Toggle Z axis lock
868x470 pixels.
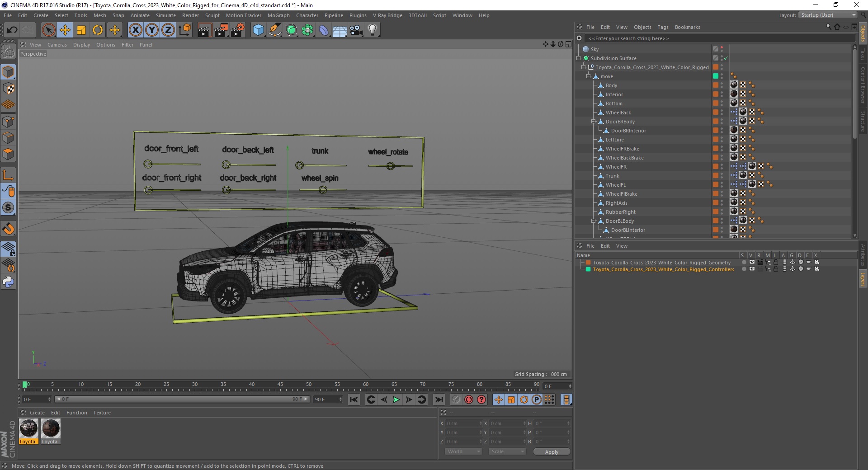pyautogui.click(x=168, y=30)
